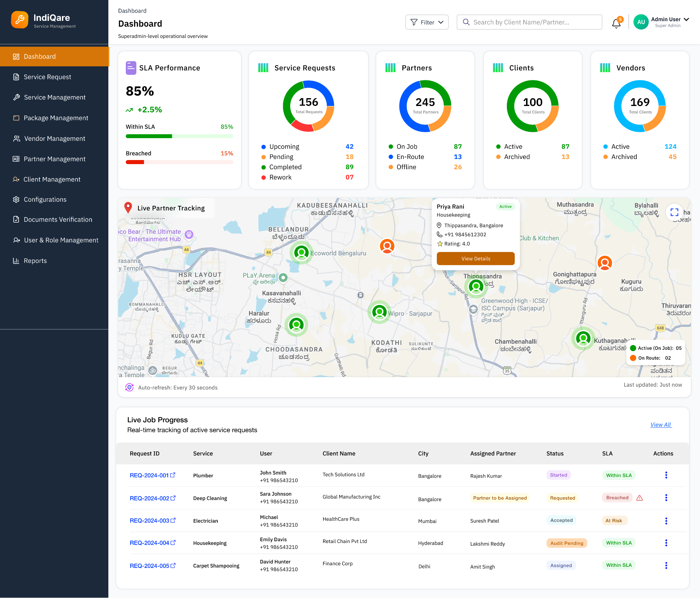Open the REQ-2024-005 request link
The width and height of the screenshot is (700, 598).
tap(152, 566)
